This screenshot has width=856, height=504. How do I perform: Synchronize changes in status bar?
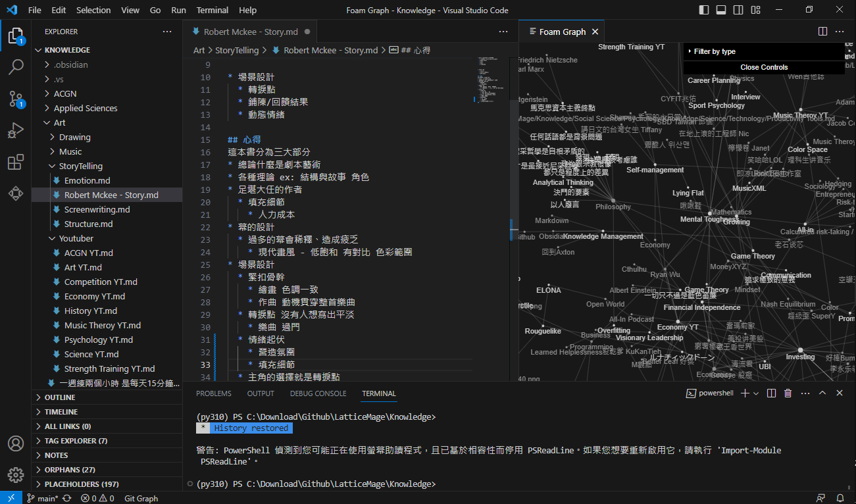66,498
